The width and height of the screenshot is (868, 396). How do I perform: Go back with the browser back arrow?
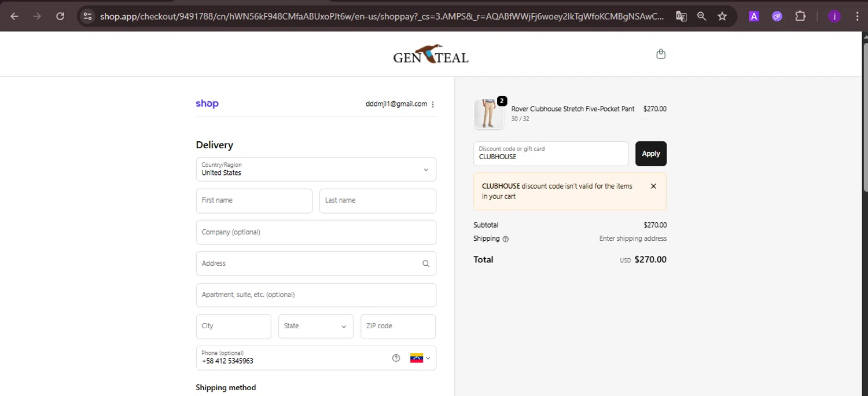[14, 16]
